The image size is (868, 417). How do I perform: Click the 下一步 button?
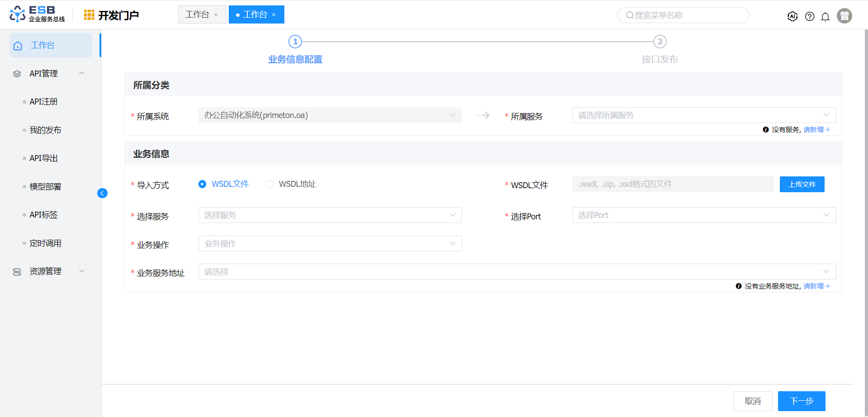click(801, 401)
